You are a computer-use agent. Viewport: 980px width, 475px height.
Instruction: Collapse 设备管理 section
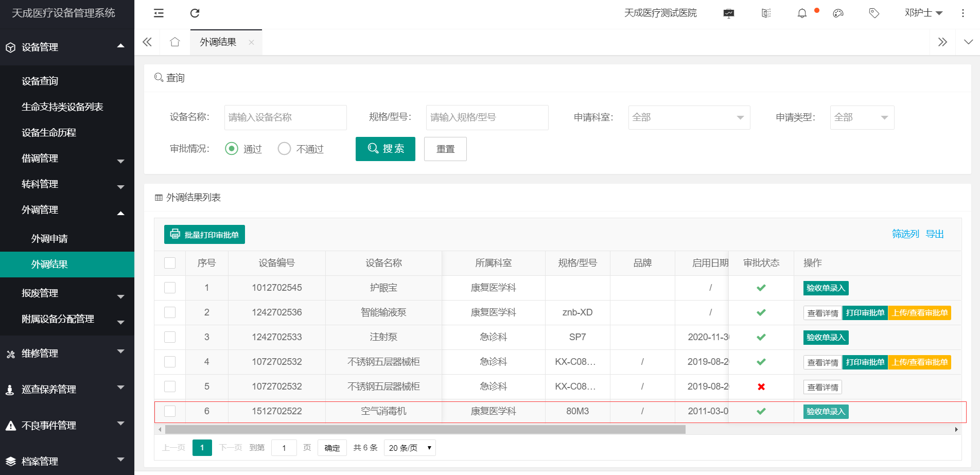click(x=67, y=47)
